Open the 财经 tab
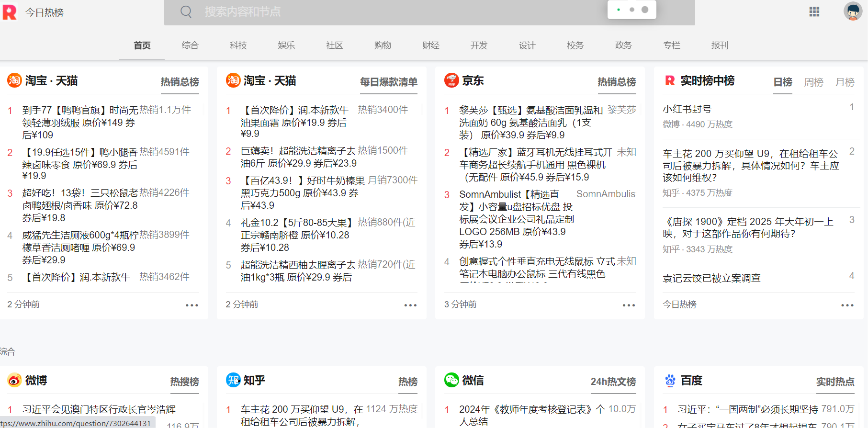Screen dimensions: 868x428 [431, 45]
